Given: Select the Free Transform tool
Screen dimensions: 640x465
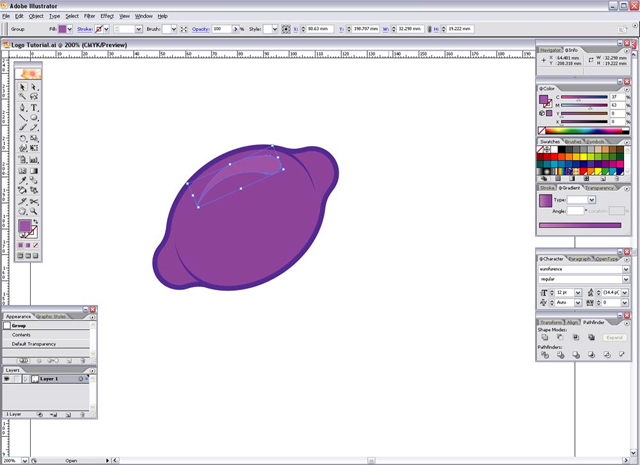Looking at the screenshot, I should [x=34, y=148].
